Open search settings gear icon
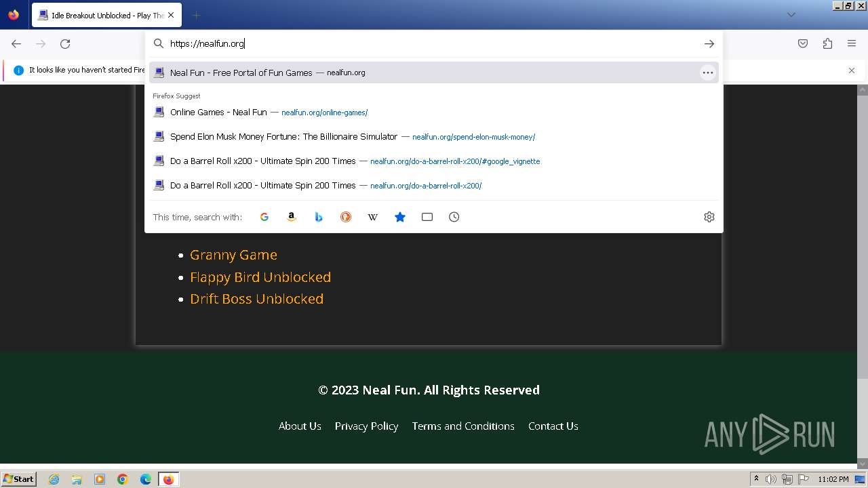The image size is (868, 488). coord(709,217)
